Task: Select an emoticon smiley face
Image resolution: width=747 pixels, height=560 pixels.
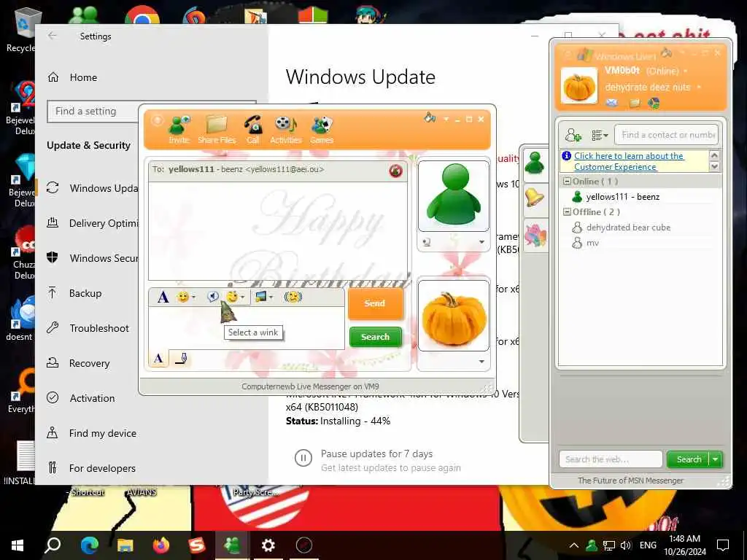Action: coord(182,297)
